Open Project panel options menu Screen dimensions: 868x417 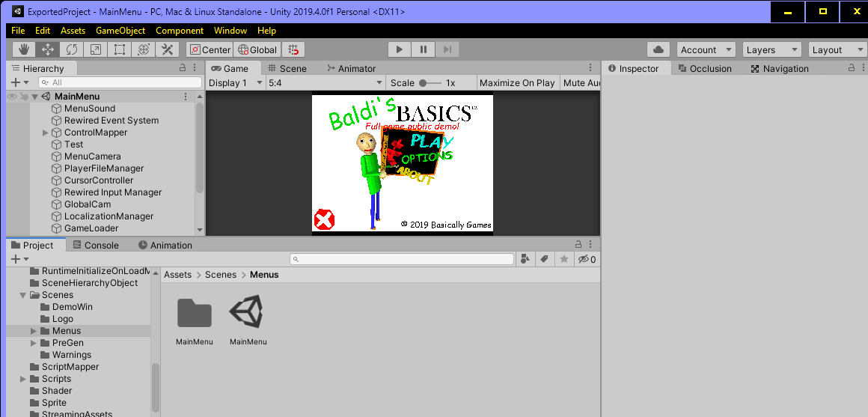coord(590,243)
